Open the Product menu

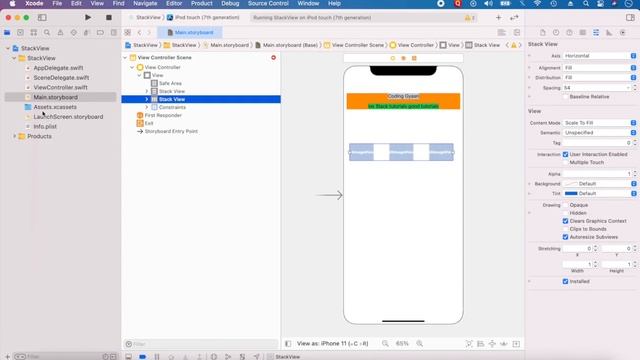point(202,4)
